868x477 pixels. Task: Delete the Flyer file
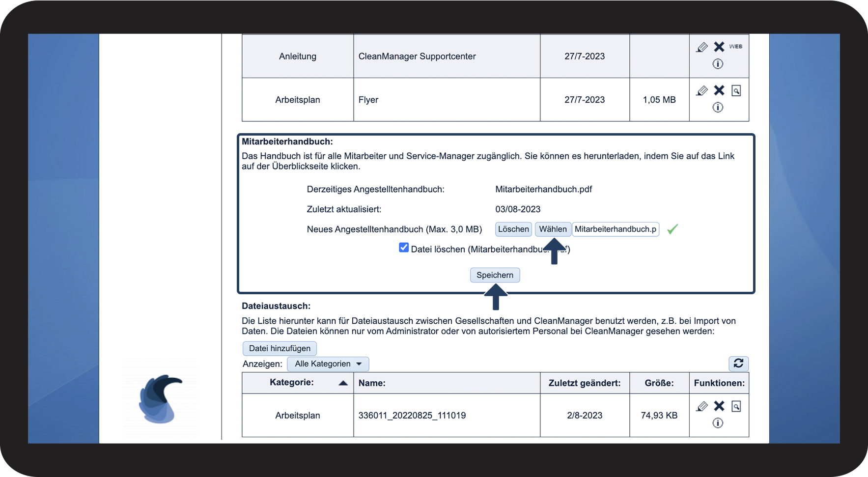click(719, 90)
